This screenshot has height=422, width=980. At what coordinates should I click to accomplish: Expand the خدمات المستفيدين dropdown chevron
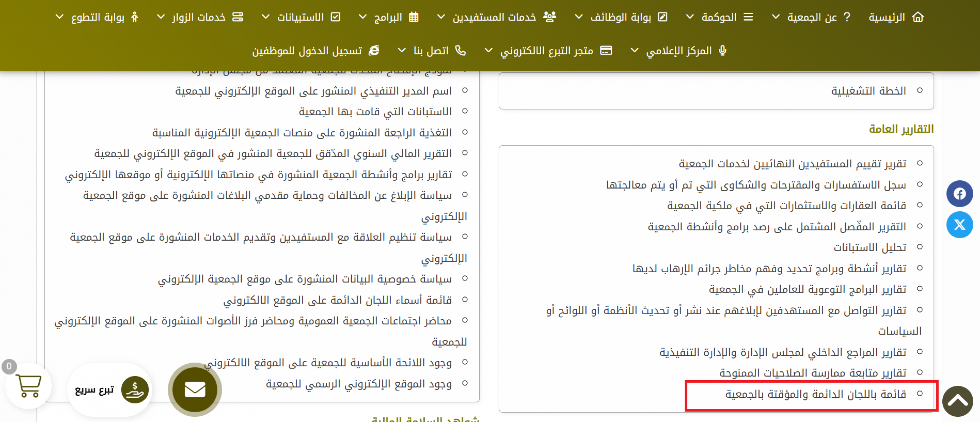point(441,17)
